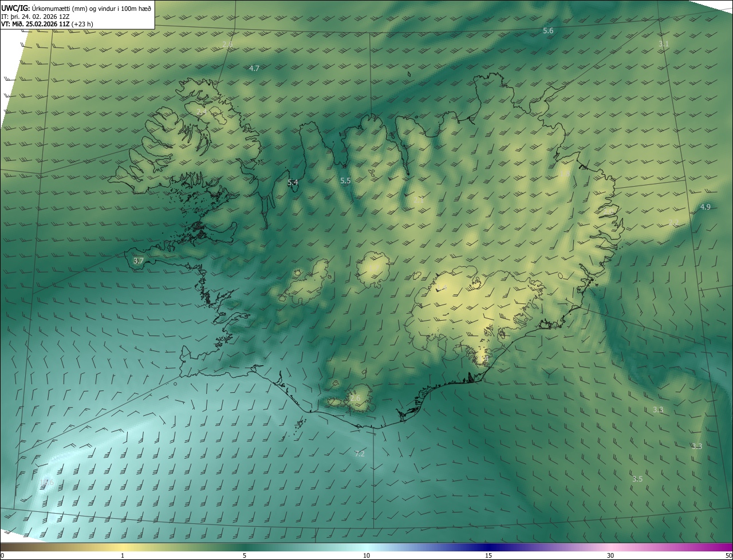Click the 5.6 value label on the map

(x=548, y=31)
